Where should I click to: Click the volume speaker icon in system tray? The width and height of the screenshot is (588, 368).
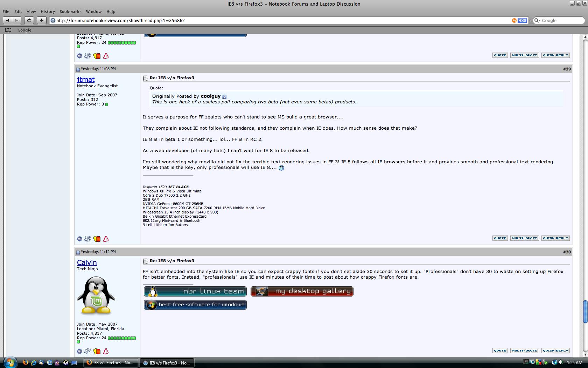coord(561,362)
